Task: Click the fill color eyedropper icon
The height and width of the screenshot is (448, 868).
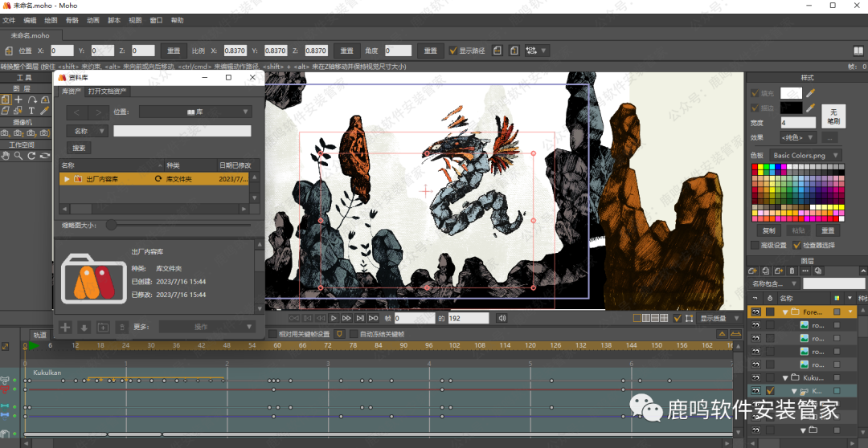Action: coord(810,94)
